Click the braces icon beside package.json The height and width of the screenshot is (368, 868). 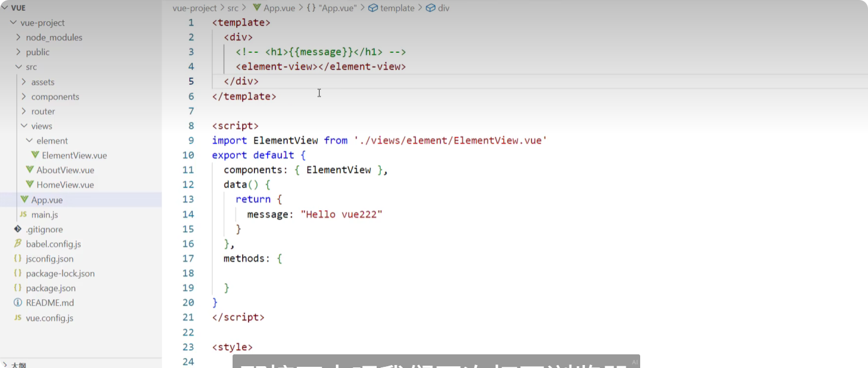pyautogui.click(x=18, y=288)
